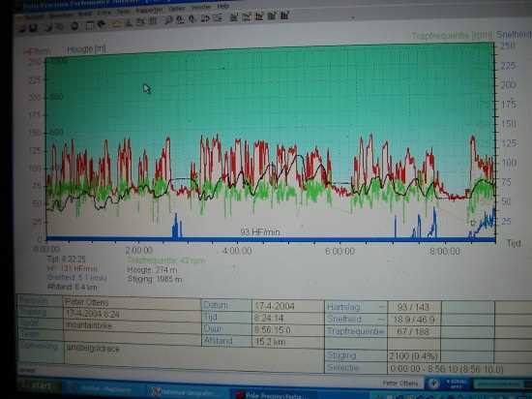Click the middle chart icon in rightmost toolbar group

[x=259, y=15]
